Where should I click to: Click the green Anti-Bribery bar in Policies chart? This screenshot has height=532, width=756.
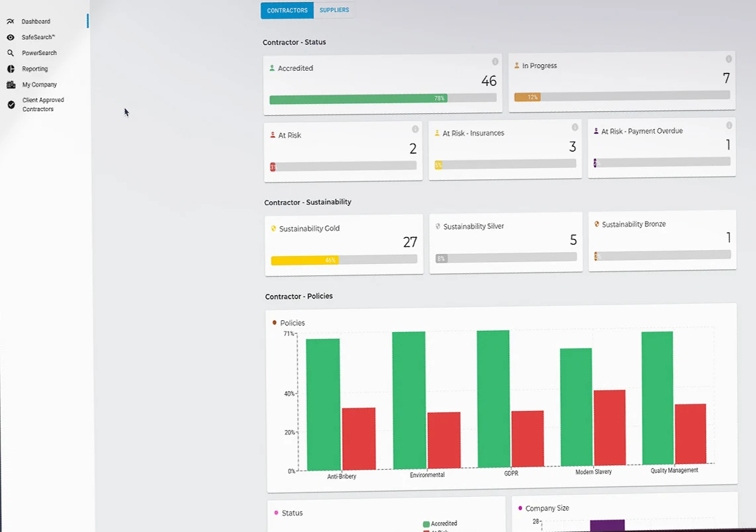(x=323, y=404)
